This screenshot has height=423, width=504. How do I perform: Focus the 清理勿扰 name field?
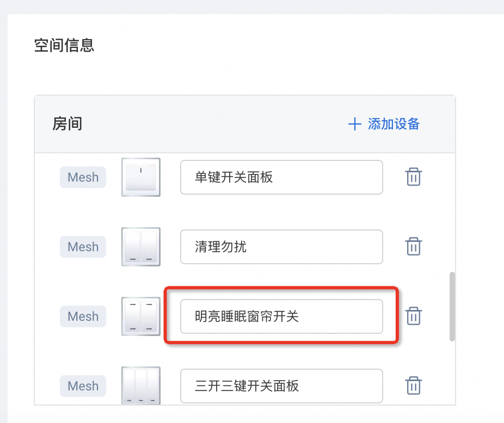point(281,247)
